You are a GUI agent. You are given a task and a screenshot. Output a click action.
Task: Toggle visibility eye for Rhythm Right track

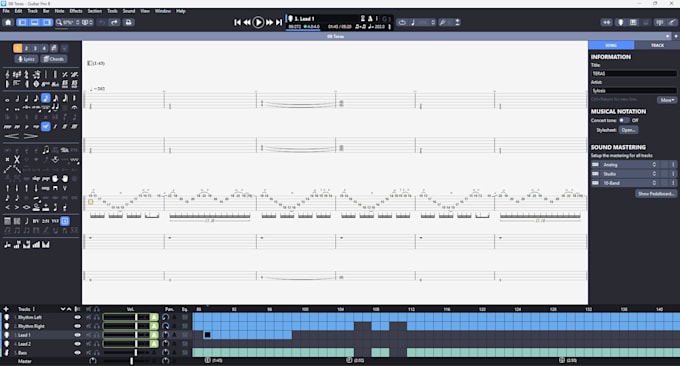(x=78, y=326)
